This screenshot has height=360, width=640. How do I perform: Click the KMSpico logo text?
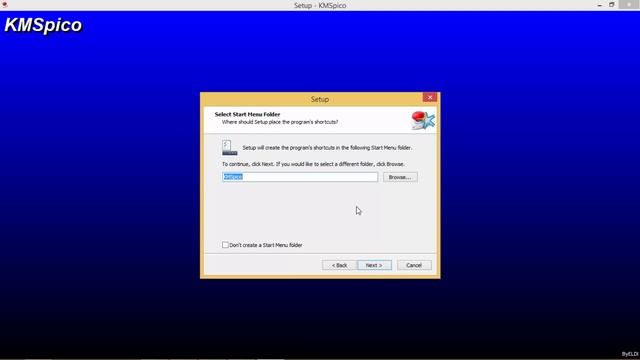[43, 25]
